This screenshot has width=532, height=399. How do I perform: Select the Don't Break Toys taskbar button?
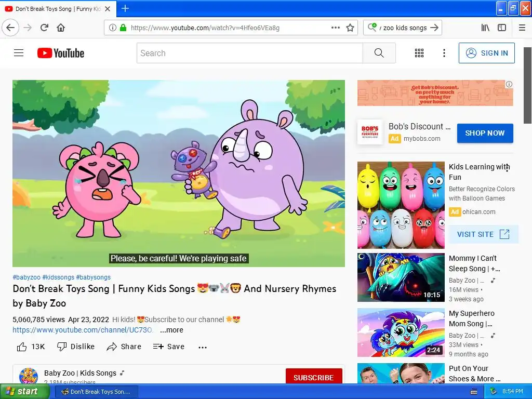[x=96, y=392]
